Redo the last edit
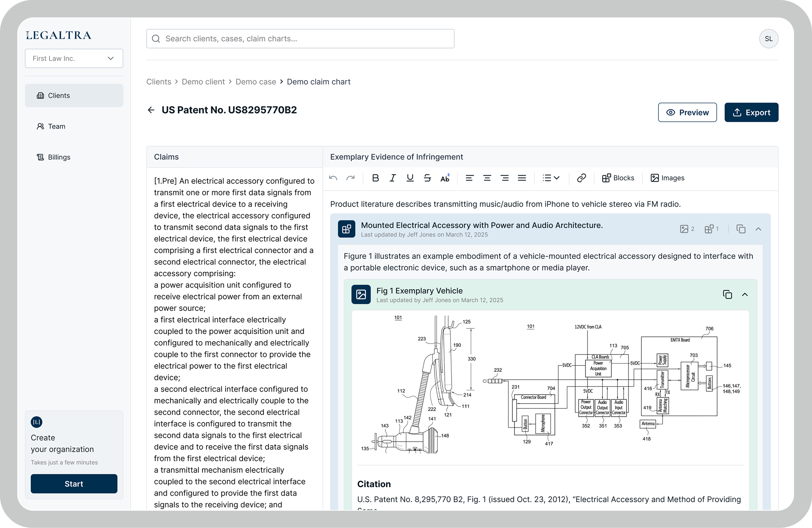 tap(350, 178)
